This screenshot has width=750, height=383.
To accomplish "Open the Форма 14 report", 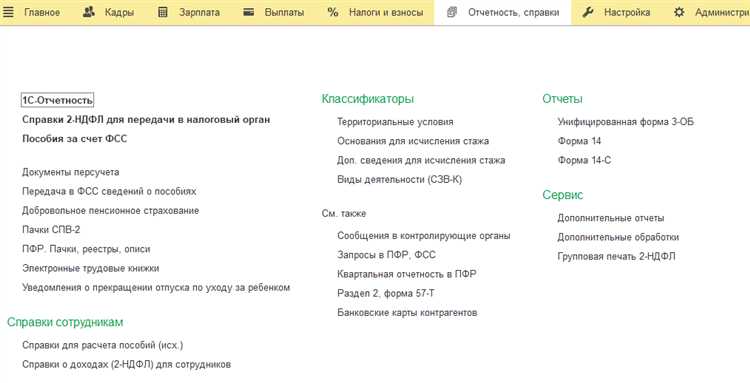I will click(x=579, y=141).
